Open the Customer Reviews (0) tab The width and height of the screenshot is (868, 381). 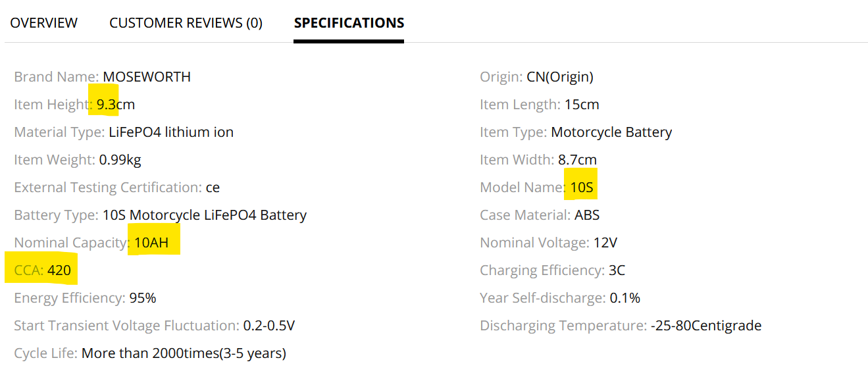click(x=186, y=23)
